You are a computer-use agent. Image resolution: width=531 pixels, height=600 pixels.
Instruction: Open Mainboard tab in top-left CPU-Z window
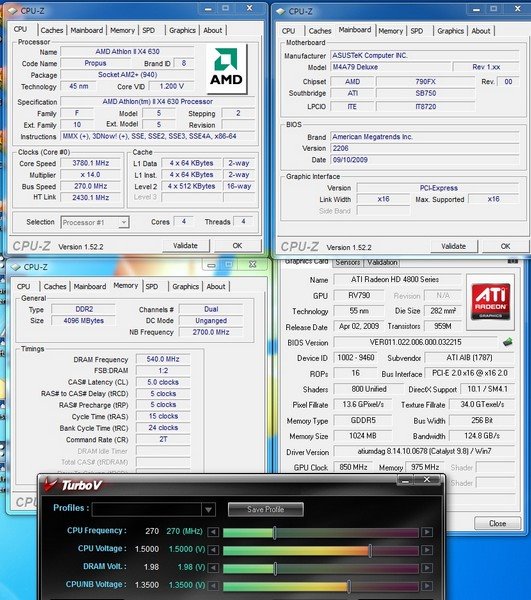87,30
